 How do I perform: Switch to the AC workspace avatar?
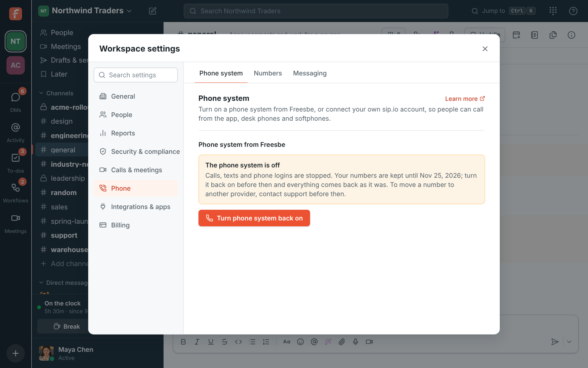(15, 65)
